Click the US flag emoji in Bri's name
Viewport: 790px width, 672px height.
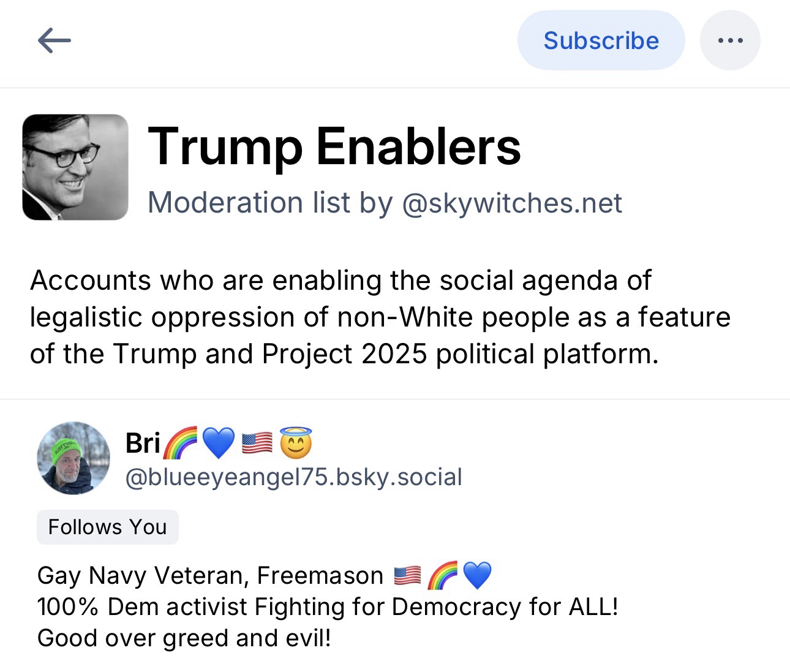click(257, 443)
